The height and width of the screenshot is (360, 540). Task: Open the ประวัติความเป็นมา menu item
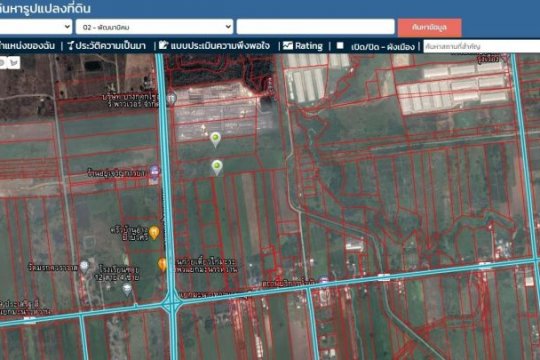tap(111, 46)
